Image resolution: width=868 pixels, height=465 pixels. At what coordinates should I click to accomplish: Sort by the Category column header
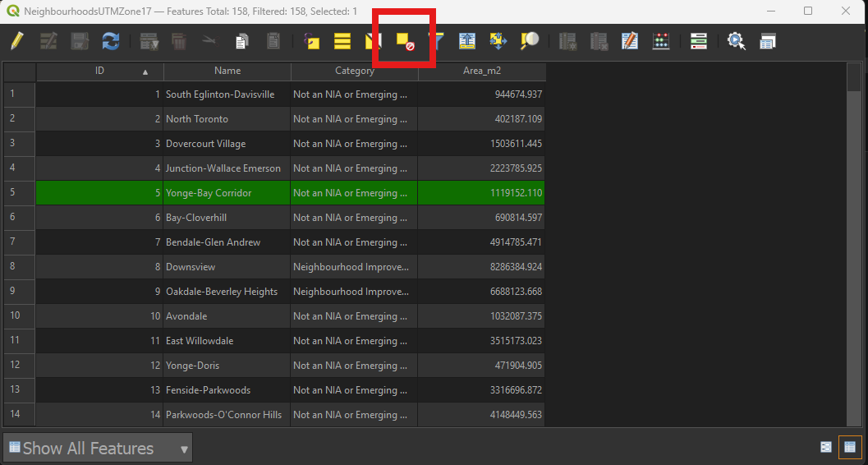click(x=355, y=71)
